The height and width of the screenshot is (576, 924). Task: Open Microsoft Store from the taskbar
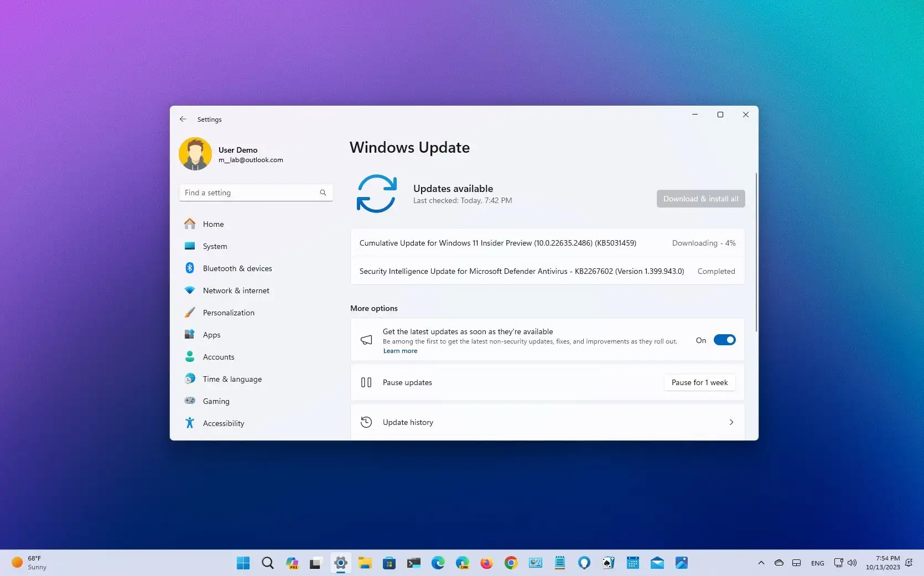[390, 563]
